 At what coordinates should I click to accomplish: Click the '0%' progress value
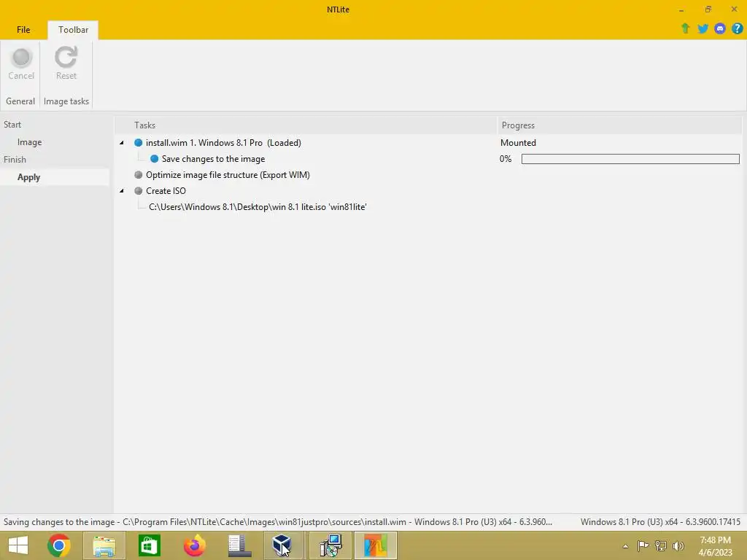[x=505, y=158]
